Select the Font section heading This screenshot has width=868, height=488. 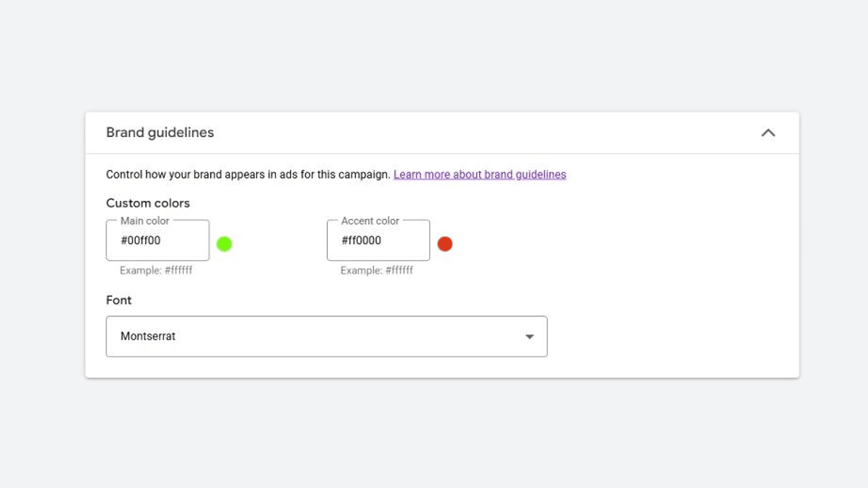(x=119, y=300)
